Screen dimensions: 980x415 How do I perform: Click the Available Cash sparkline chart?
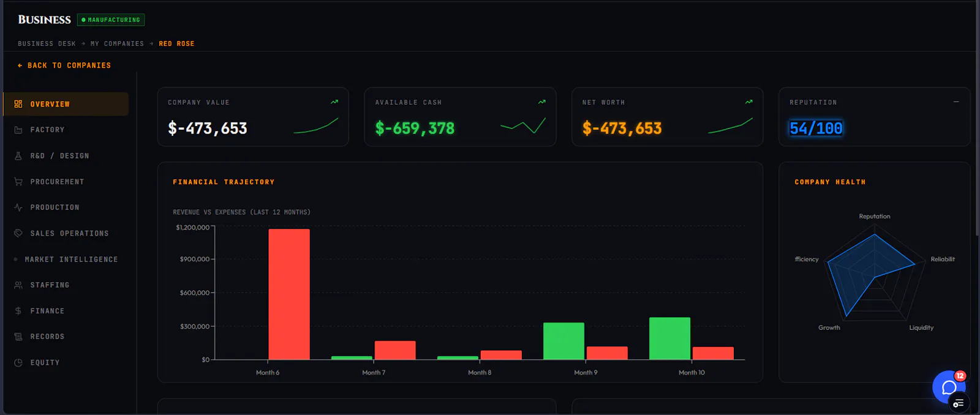point(523,125)
